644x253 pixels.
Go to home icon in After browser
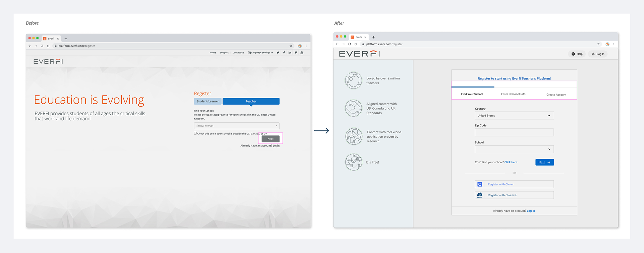[356, 44]
